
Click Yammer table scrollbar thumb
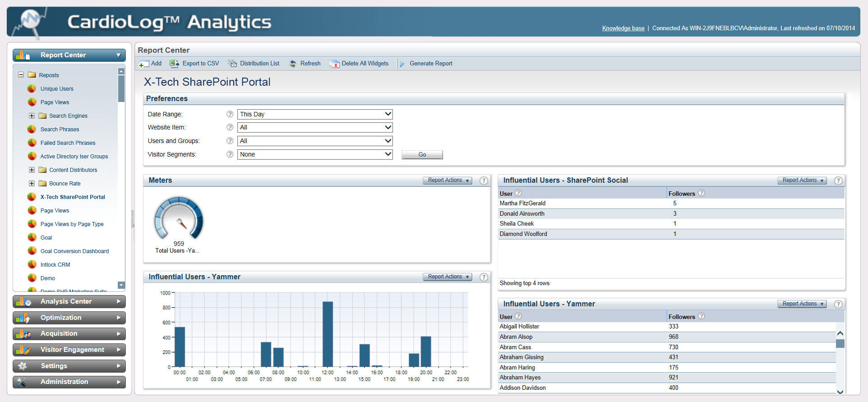[840, 344]
